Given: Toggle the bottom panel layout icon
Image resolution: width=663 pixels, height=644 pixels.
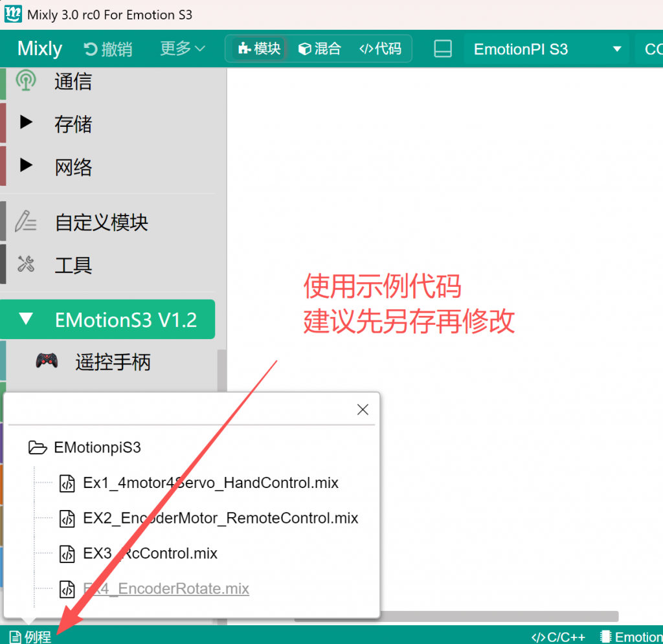Looking at the screenshot, I should pyautogui.click(x=443, y=49).
